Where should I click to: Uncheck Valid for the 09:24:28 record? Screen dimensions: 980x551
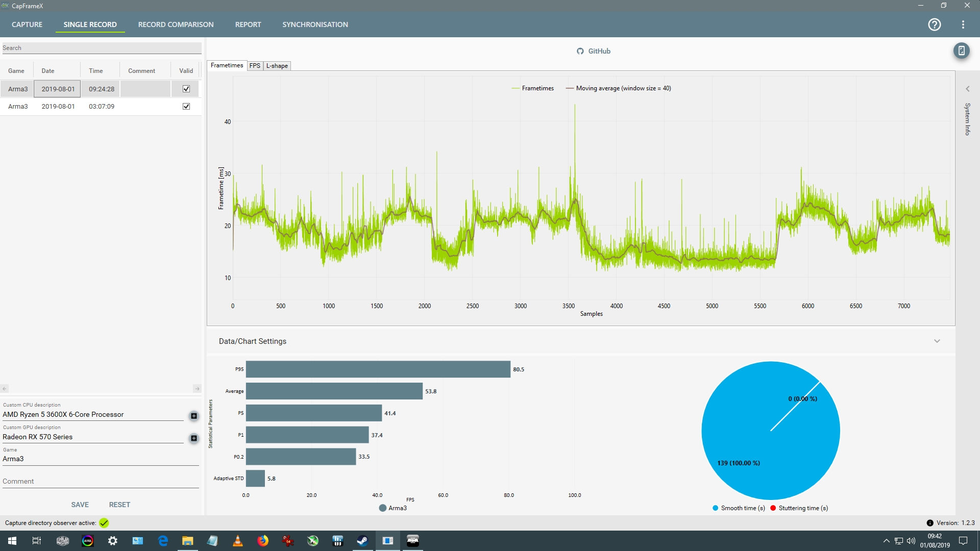[x=186, y=89]
